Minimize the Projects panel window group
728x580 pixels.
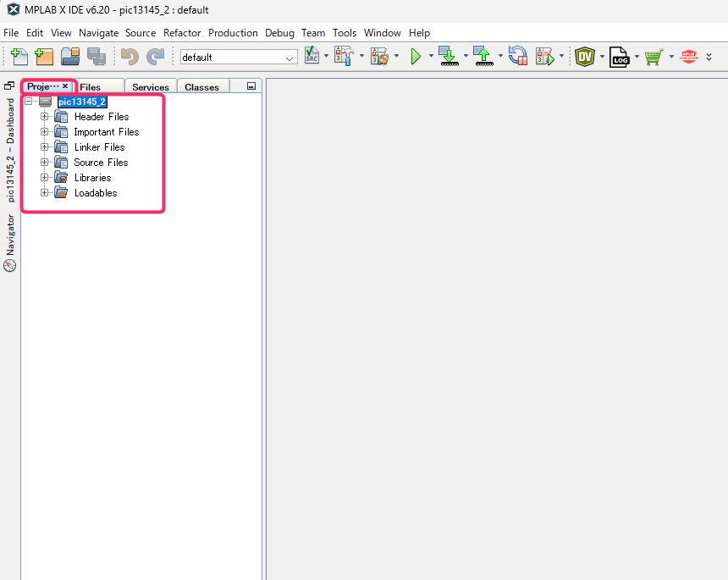(x=251, y=86)
